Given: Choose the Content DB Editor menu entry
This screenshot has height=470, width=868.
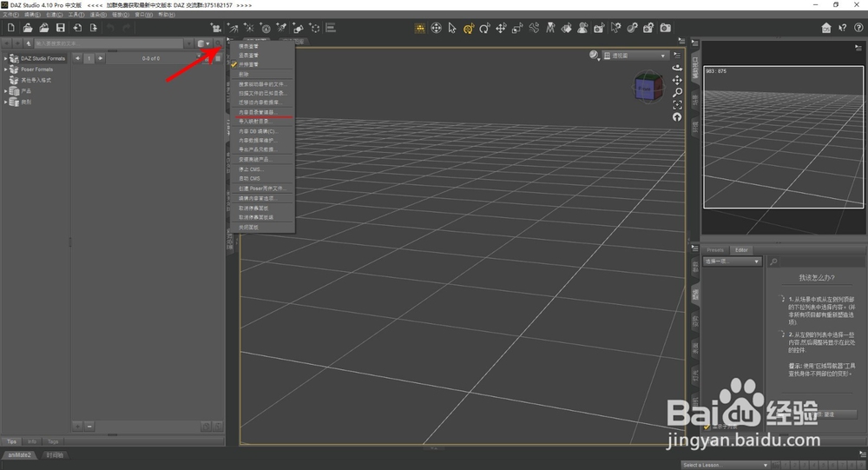Looking at the screenshot, I should click(261, 131).
